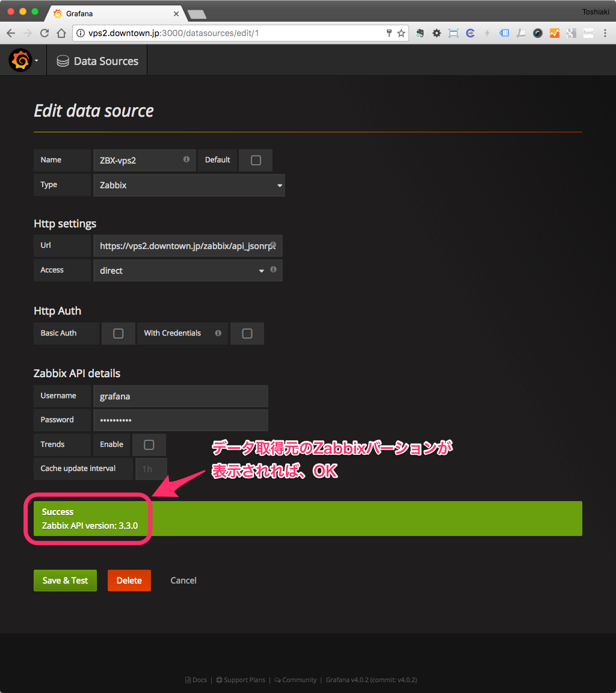This screenshot has width=616, height=693.
Task: Click the font extension icon
Action: [588, 33]
